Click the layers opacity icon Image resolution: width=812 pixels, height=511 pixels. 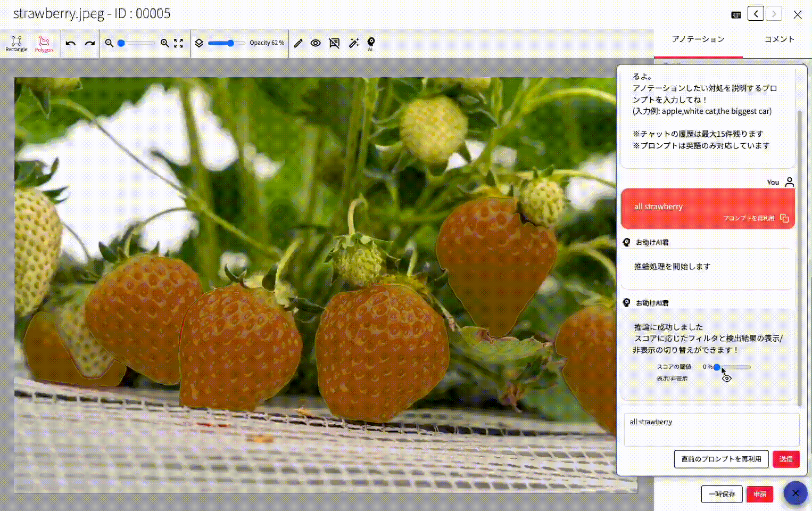(x=199, y=43)
